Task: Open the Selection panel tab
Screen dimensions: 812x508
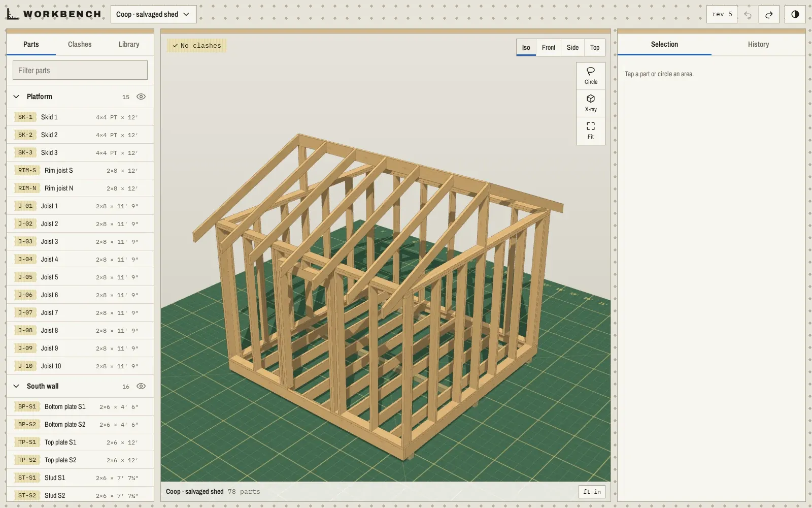Action: click(x=664, y=44)
